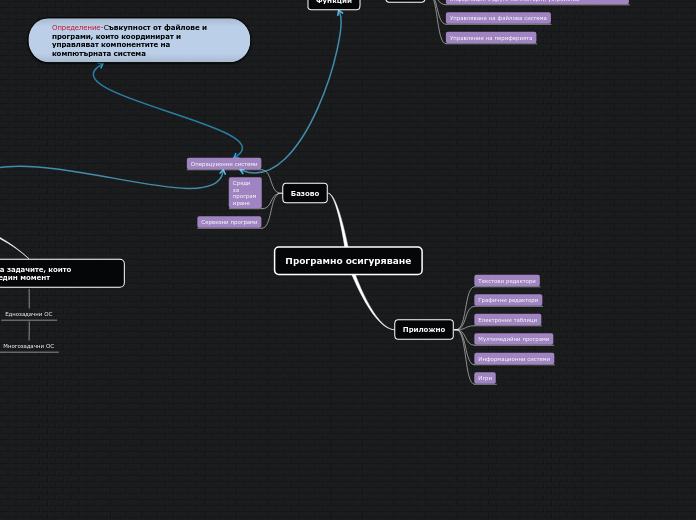The width and height of the screenshot is (696, 520).
Task: Click the 'Мултимедийни програми' node
Action: pyautogui.click(x=514, y=339)
